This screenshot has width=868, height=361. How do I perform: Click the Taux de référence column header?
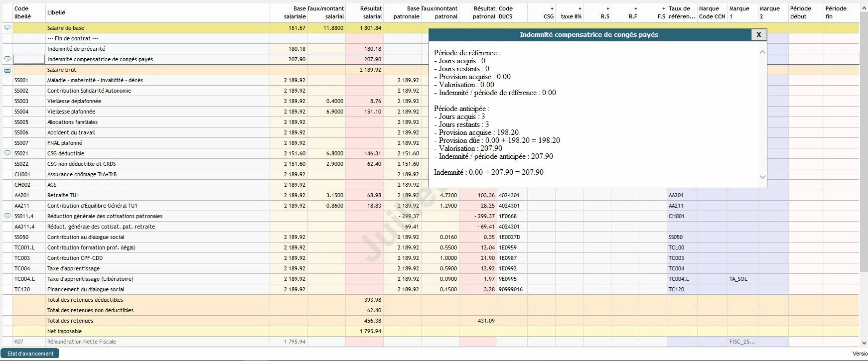click(x=682, y=12)
